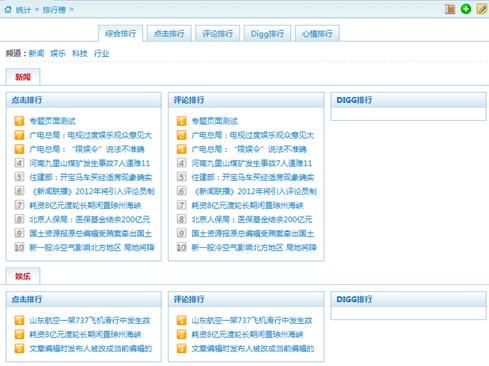This screenshot has width=489, height=366.
Task: Click rank 5 badge in 新闻 点击排行 list
Action: pos(19,177)
